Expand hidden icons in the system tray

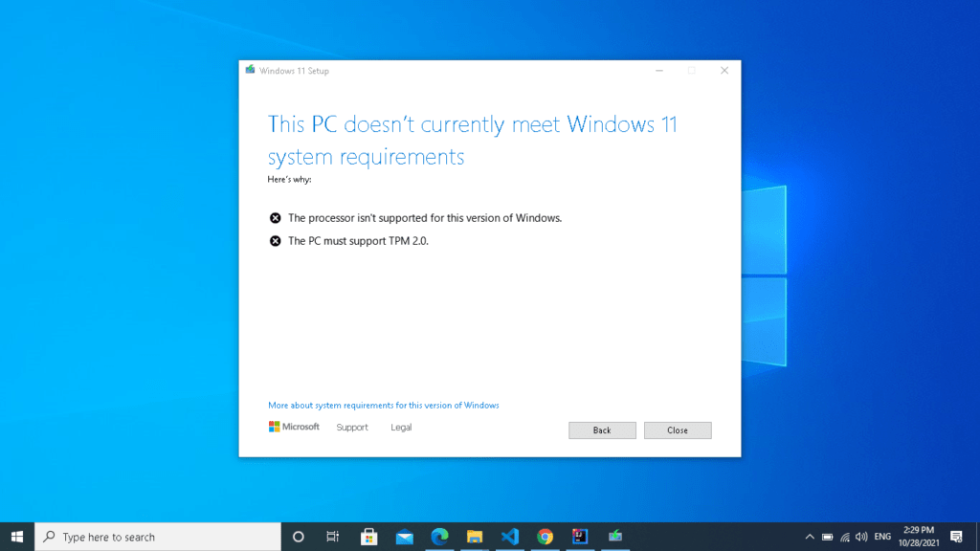(x=810, y=536)
